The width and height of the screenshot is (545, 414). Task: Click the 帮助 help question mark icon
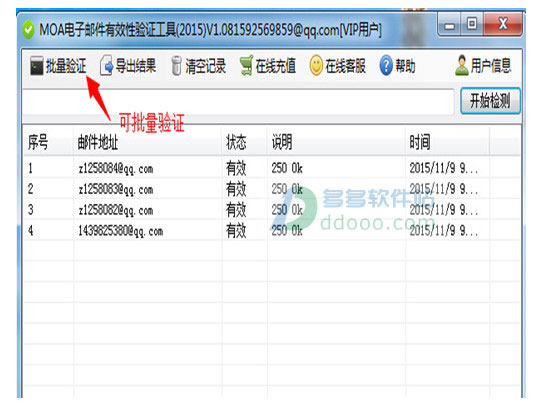pos(386,65)
